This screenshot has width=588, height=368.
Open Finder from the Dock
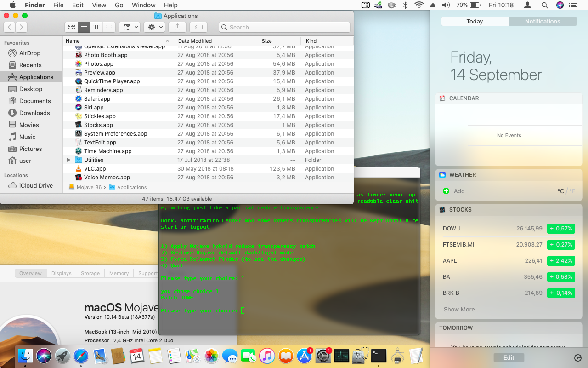click(x=25, y=356)
